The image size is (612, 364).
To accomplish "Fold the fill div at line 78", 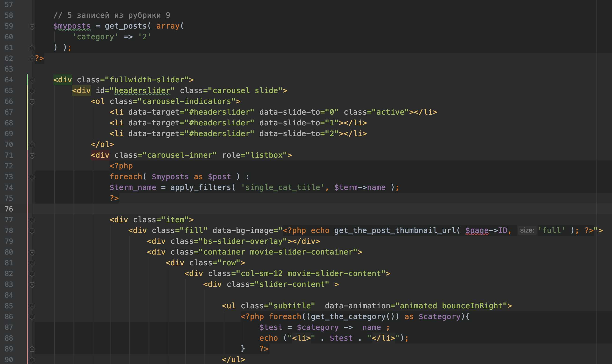I will pos(32,231).
